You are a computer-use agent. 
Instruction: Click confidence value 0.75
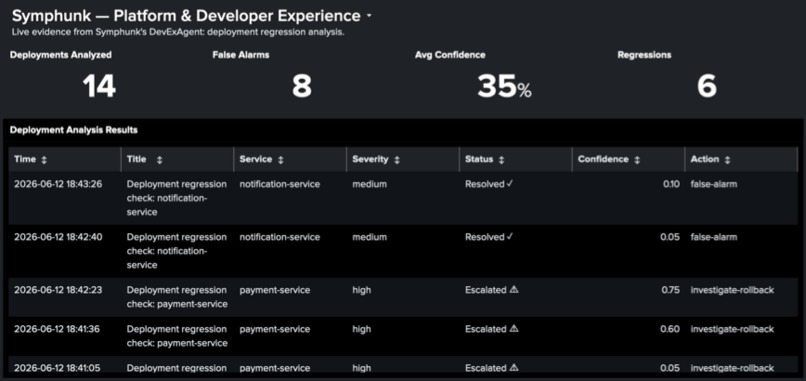tap(670, 290)
